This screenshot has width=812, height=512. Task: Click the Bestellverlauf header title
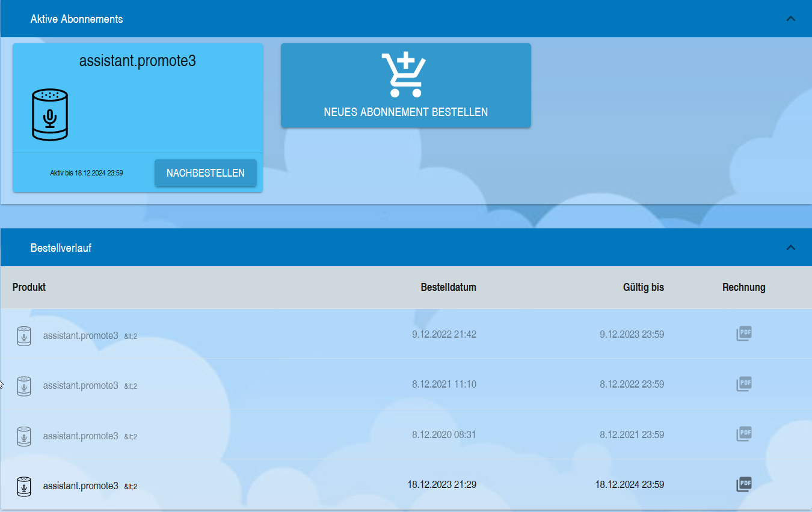click(61, 248)
